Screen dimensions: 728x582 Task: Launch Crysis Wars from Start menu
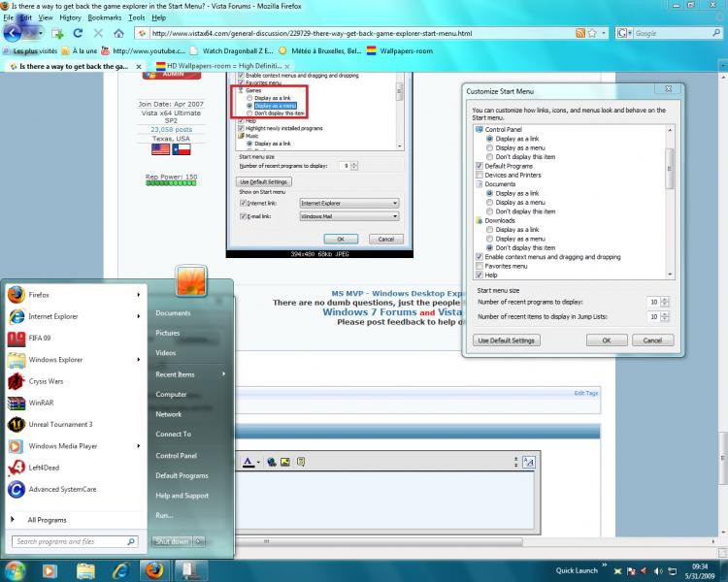[75, 381]
